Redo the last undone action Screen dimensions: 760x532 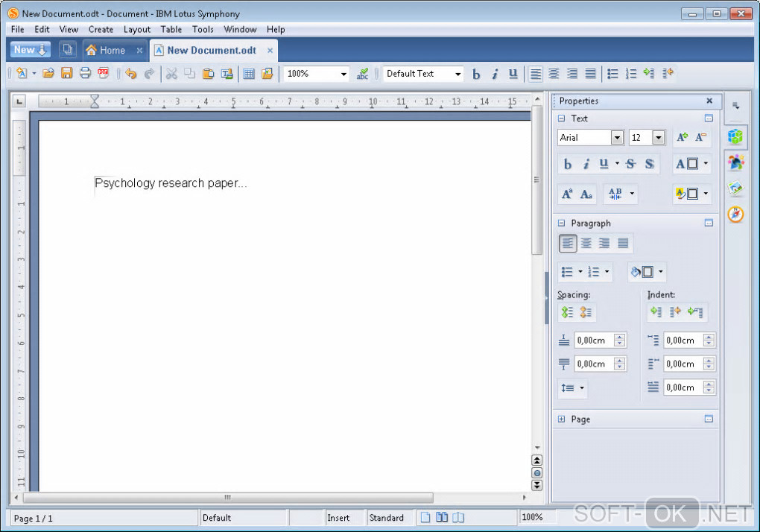coord(149,74)
